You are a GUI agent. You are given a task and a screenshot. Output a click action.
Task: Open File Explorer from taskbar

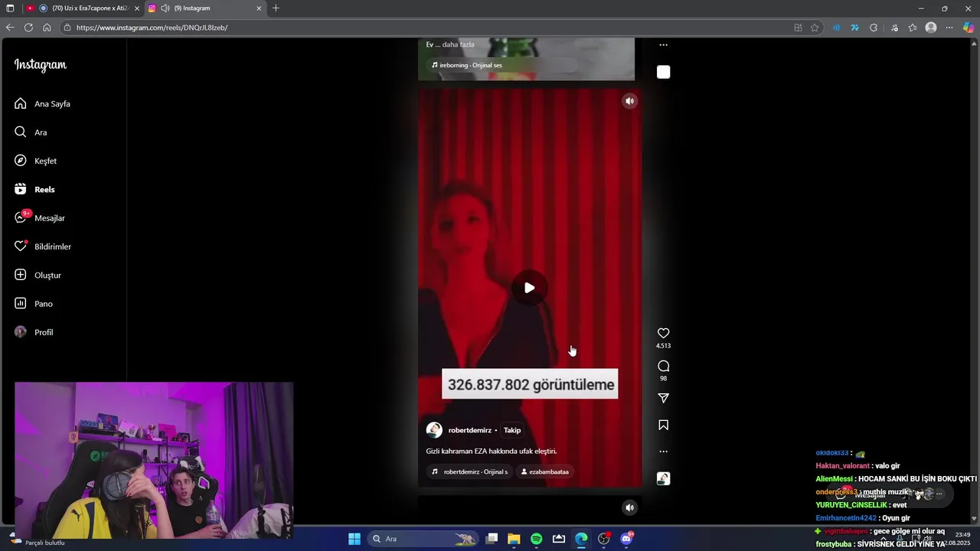click(x=514, y=539)
